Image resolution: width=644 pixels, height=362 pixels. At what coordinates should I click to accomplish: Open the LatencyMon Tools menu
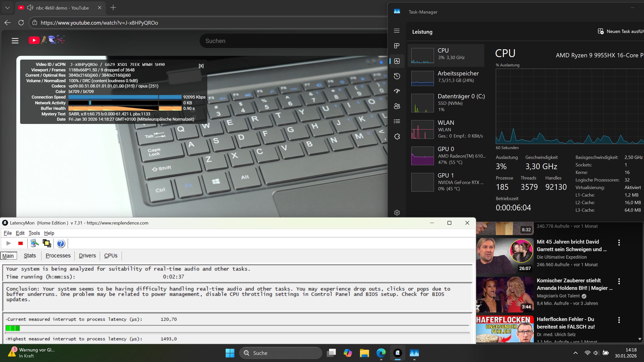(x=34, y=233)
